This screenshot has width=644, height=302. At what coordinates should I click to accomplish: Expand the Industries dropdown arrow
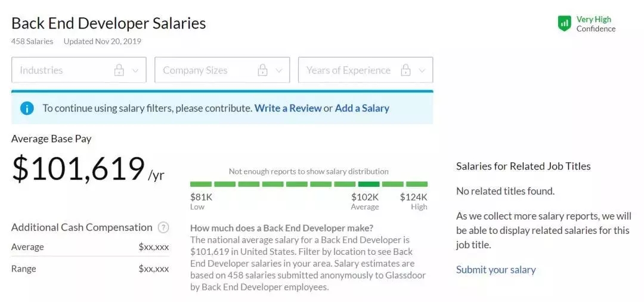click(135, 70)
